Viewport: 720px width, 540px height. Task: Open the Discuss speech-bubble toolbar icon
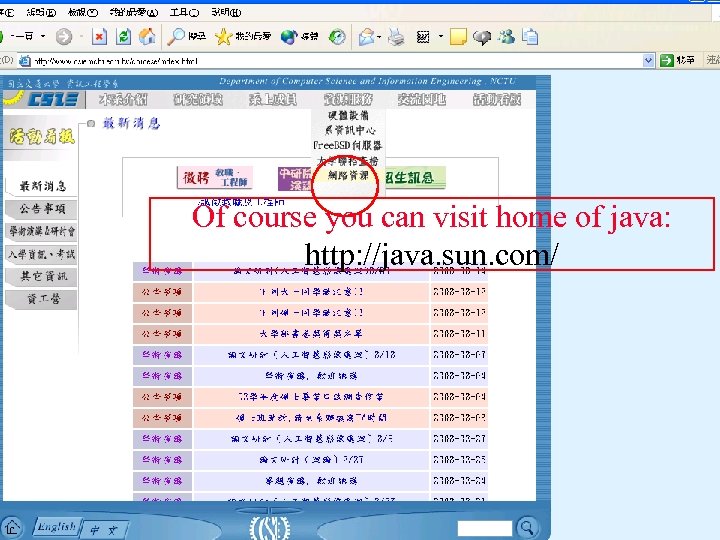tap(482, 37)
